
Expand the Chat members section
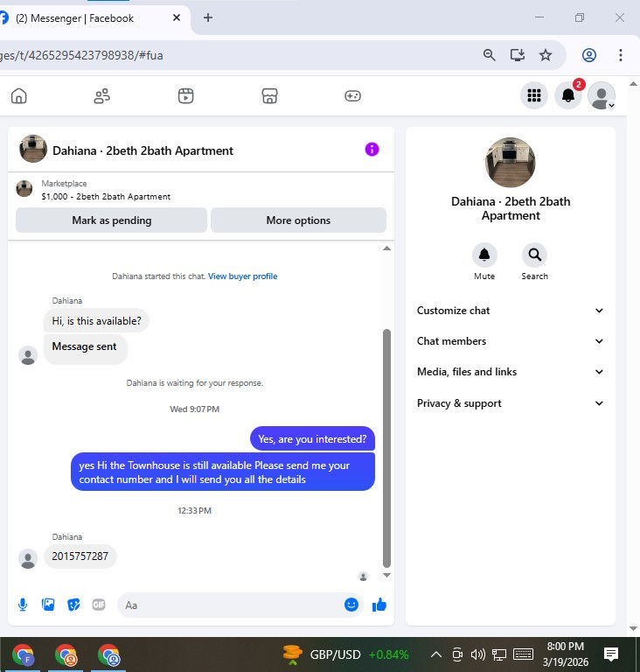tap(511, 341)
